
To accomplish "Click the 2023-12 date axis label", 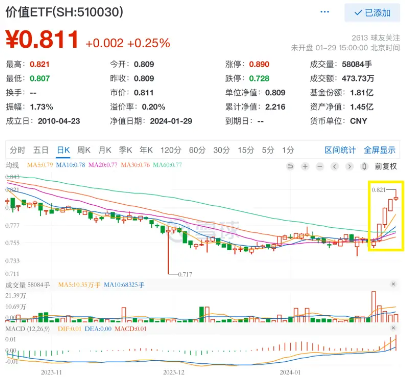I will pyautogui.click(x=174, y=372).
